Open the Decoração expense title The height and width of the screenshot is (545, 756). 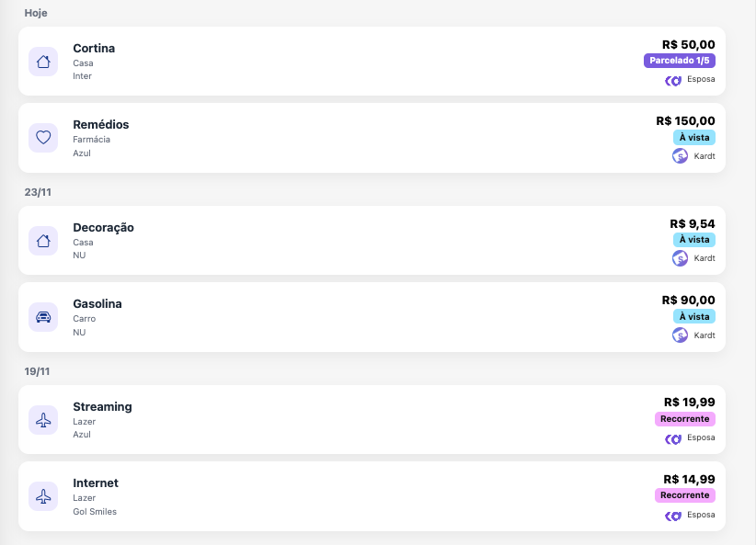[x=104, y=227]
